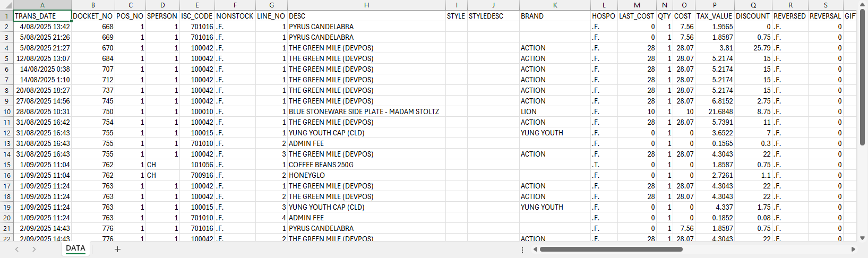Select column K header

(555, 5)
